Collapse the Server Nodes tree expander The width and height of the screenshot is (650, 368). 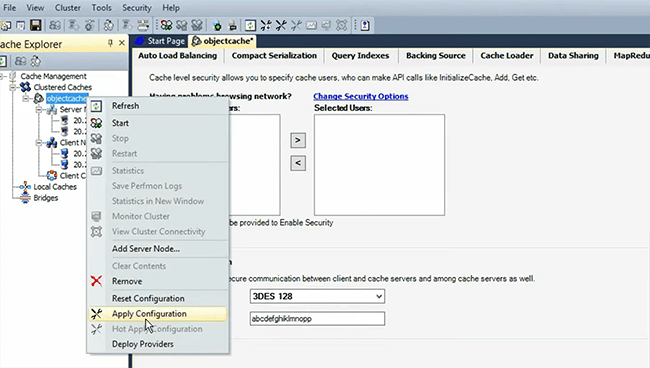coord(39,110)
